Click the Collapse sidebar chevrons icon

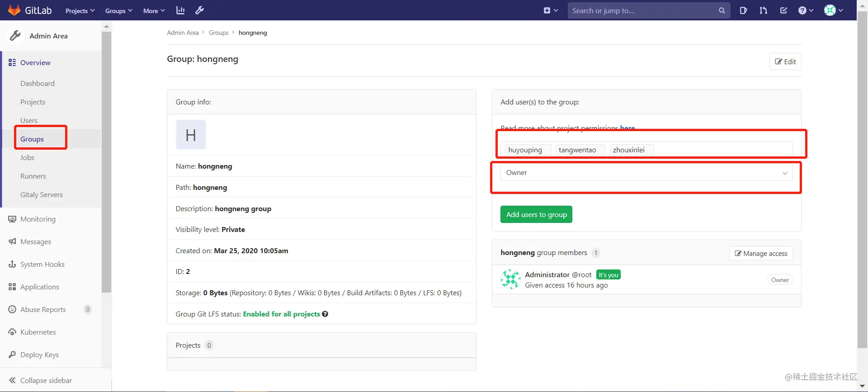coord(12,380)
